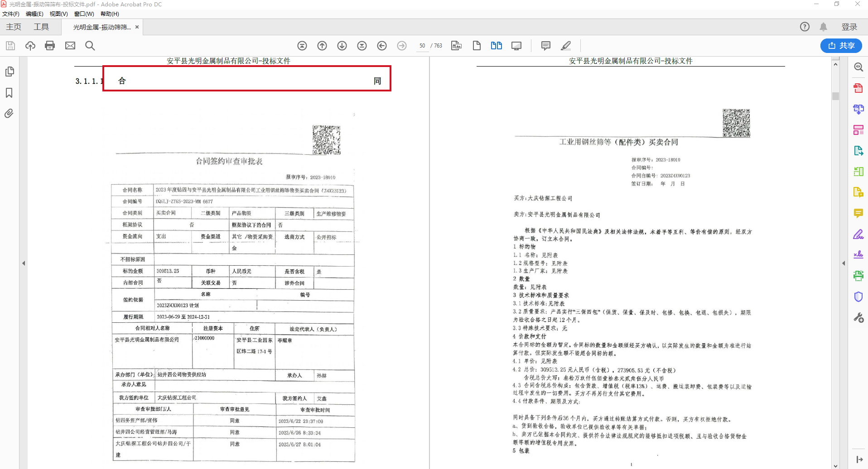Screen dimensions: 868x469
Task: Collapse the right tools pane arrow
Action: point(844,263)
